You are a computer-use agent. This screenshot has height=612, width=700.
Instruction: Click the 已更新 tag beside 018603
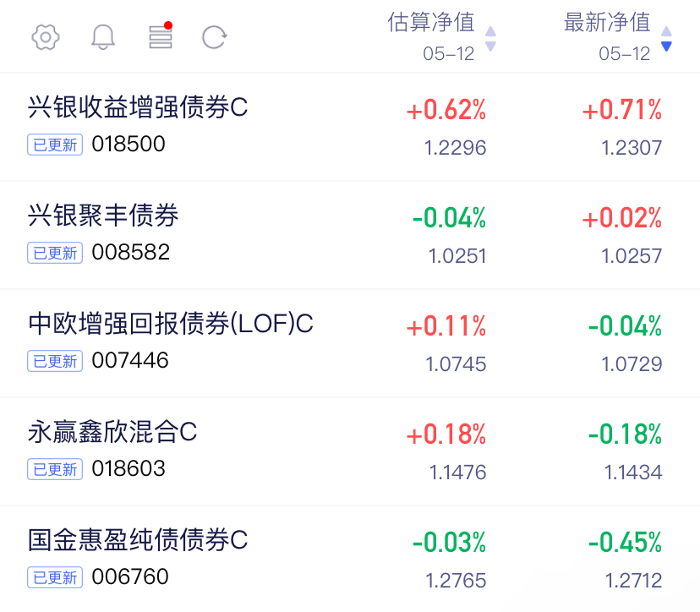coord(55,469)
